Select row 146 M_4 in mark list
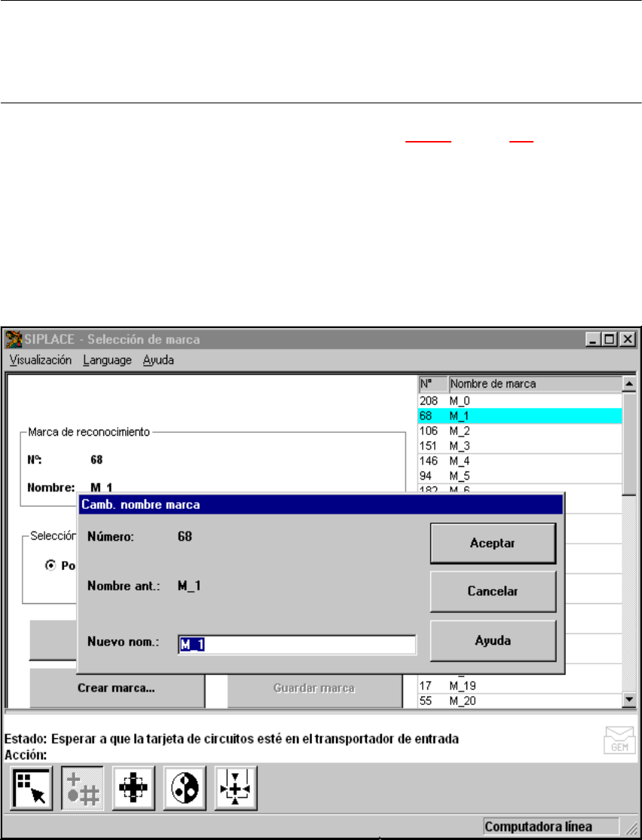Viewport: 642px width, 840px height. [520, 461]
